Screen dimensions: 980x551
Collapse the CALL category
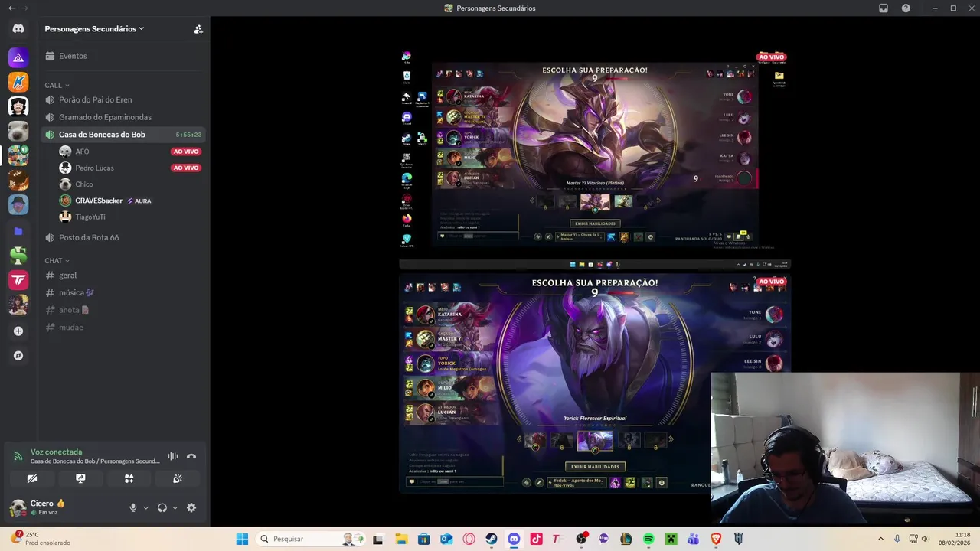tap(57, 85)
